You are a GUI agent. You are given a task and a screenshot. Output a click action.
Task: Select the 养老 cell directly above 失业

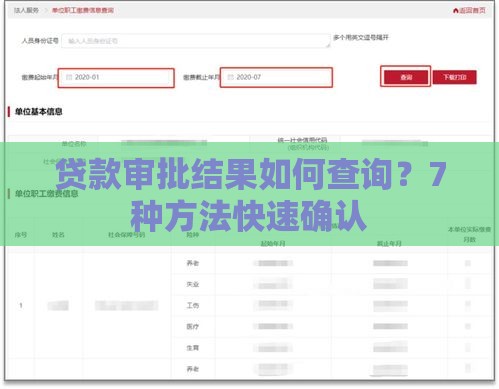[x=193, y=263]
